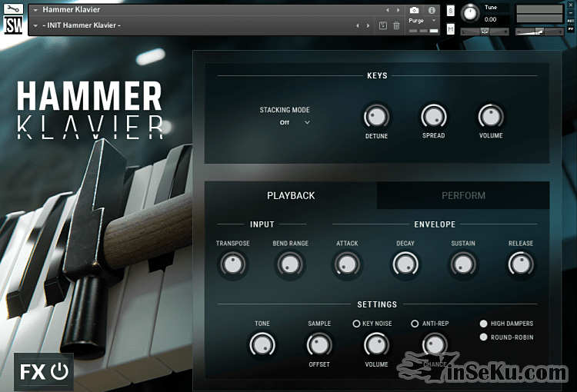Enable the Key Noise option
577x392 pixels.
(356, 324)
